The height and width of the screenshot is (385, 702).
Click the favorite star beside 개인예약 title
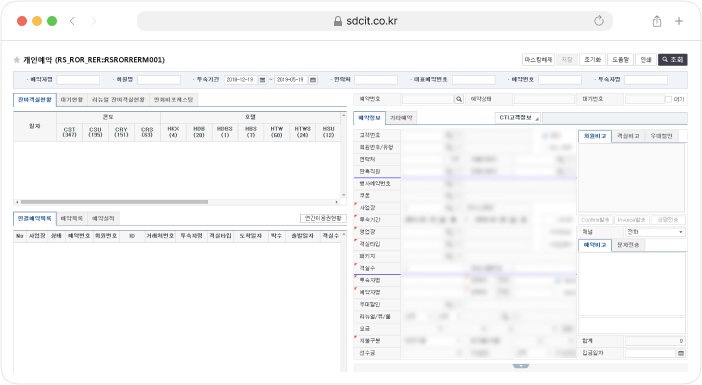(17, 60)
